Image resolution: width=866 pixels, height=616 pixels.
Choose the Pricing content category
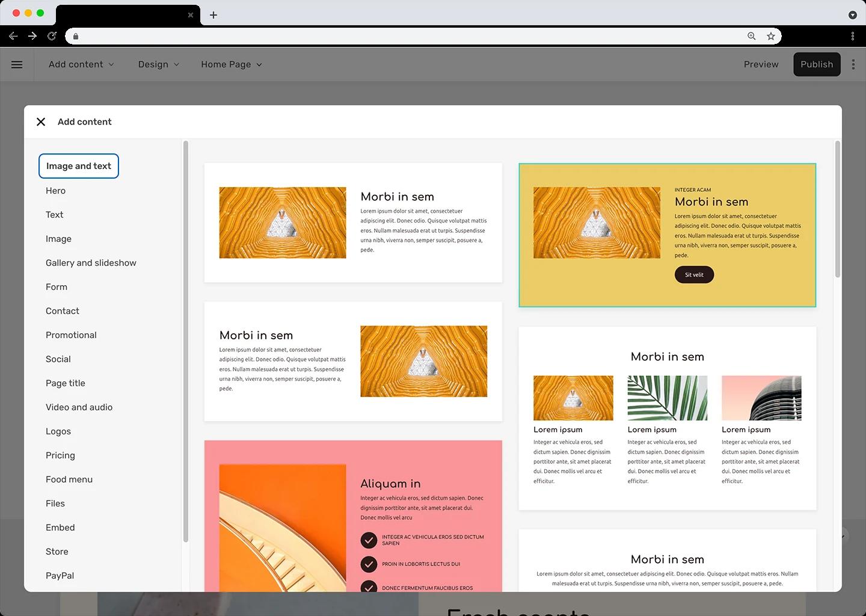coord(60,455)
